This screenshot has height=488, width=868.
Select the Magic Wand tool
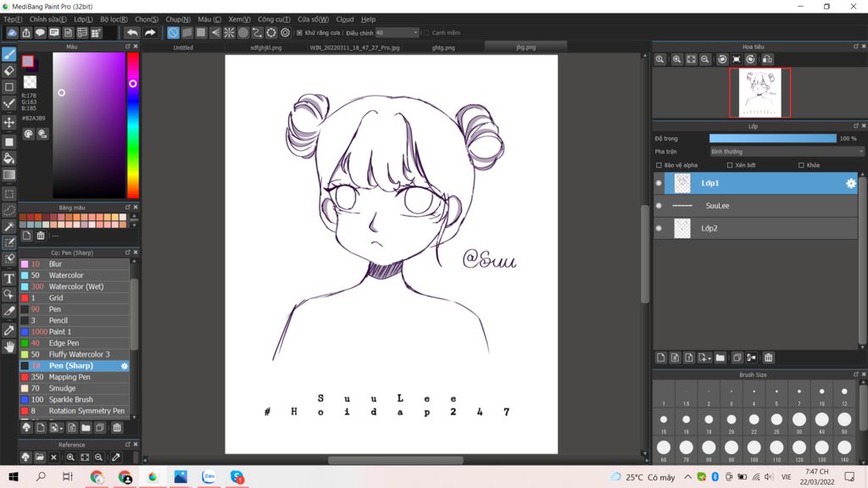[x=8, y=227]
